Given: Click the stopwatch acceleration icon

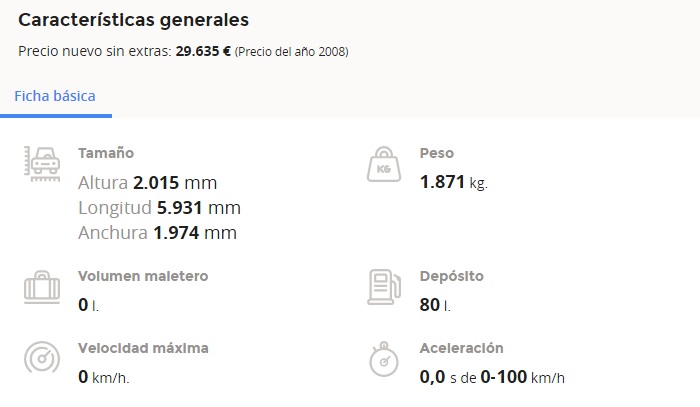Looking at the screenshot, I should coord(384,359).
